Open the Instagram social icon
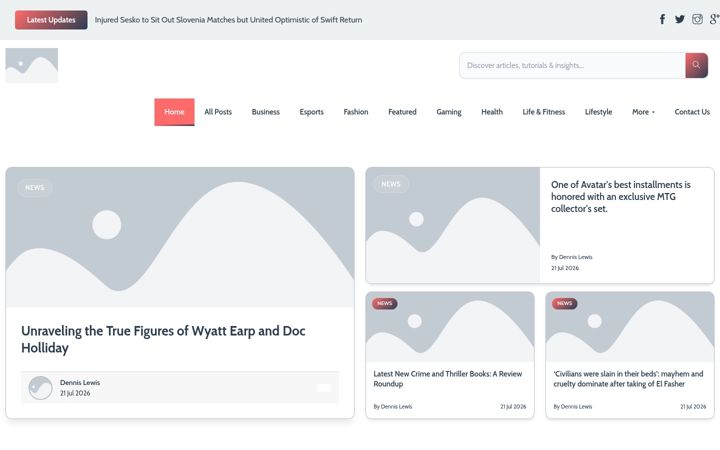This screenshot has height=450, width=720. tap(697, 19)
